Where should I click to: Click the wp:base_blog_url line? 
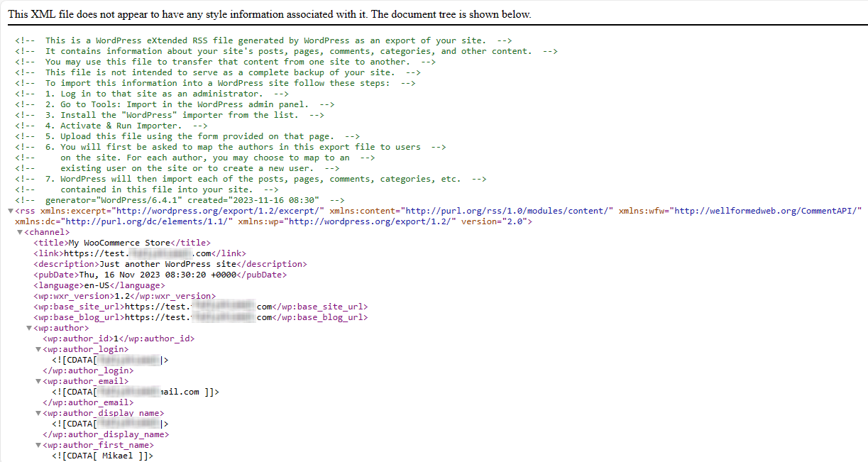point(200,317)
